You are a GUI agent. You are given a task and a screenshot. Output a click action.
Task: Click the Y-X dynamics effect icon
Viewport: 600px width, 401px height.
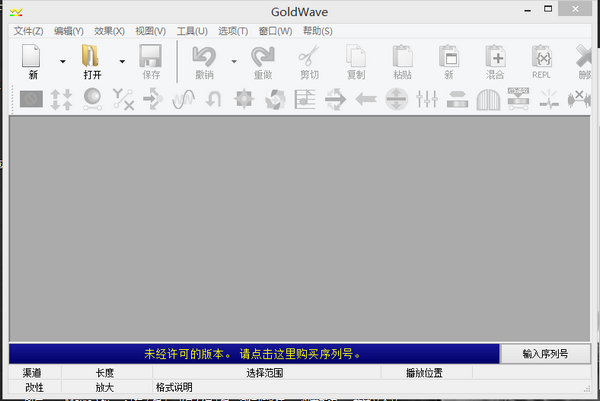click(x=123, y=99)
